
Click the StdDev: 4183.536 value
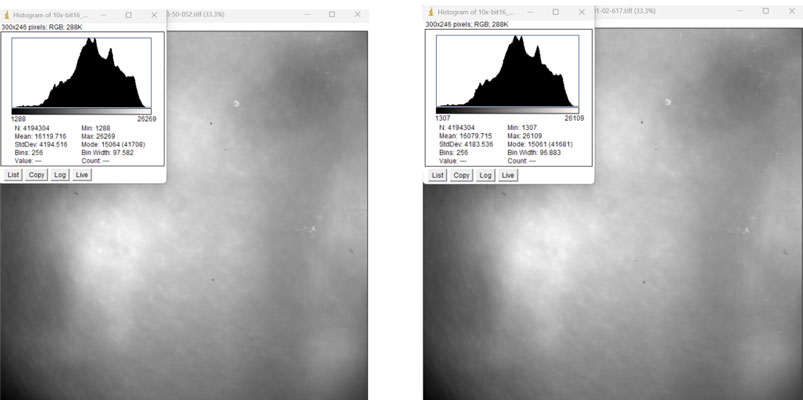[x=465, y=144]
